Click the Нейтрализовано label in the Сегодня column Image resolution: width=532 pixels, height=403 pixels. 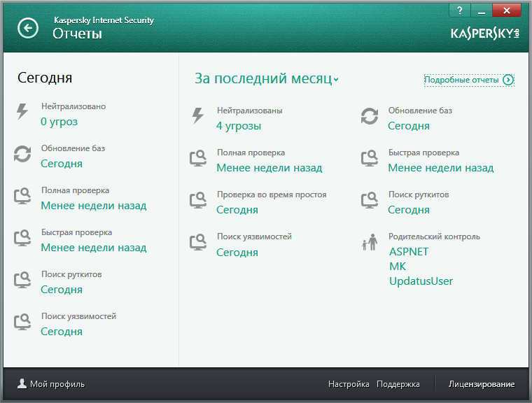[x=73, y=106]
